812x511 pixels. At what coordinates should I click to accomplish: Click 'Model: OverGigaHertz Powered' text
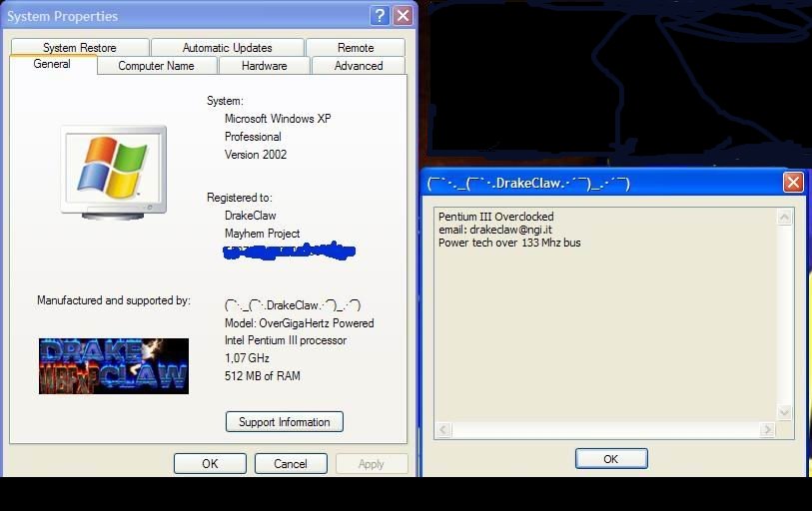tap(300, 323)
